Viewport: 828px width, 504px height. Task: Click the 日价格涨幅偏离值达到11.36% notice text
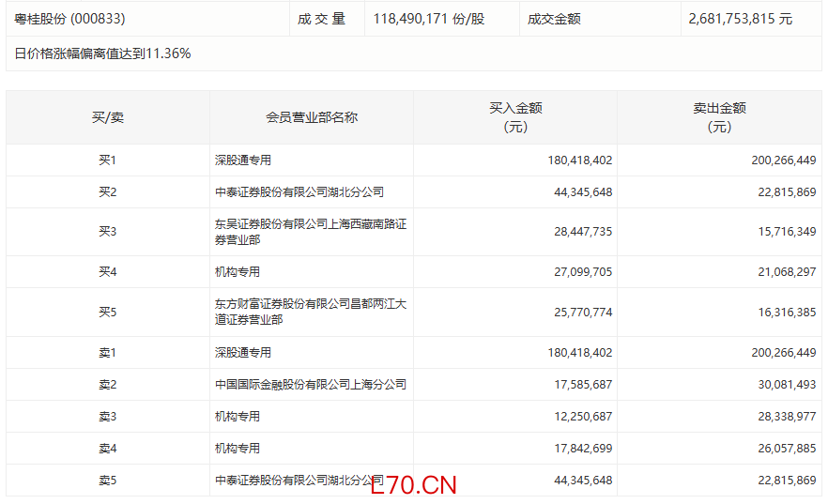[103, 53]
